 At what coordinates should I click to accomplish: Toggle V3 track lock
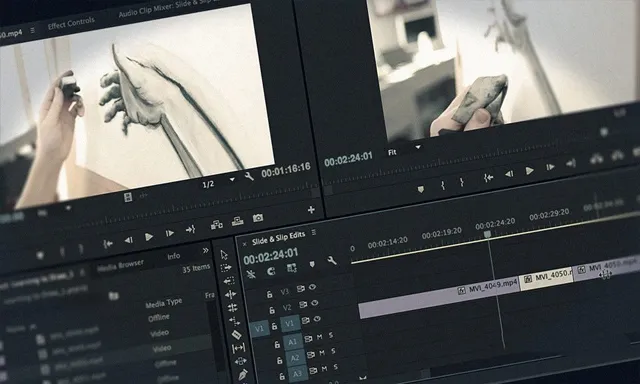point(269,294)
